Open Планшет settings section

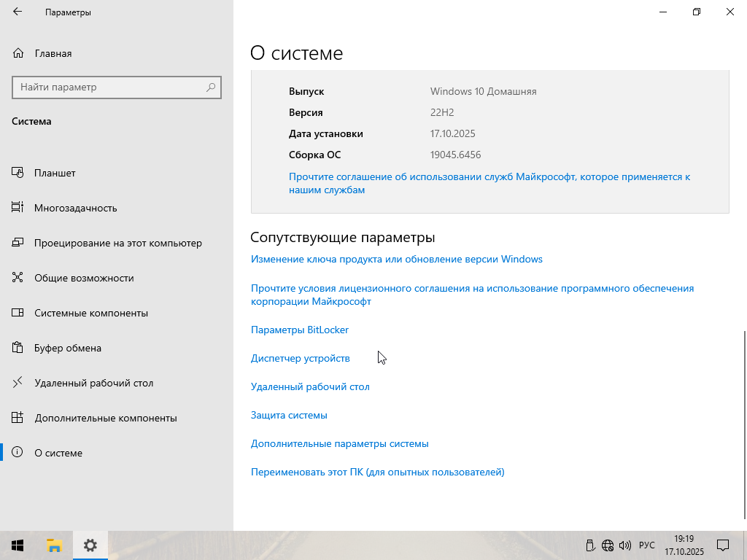click(55, 173)
